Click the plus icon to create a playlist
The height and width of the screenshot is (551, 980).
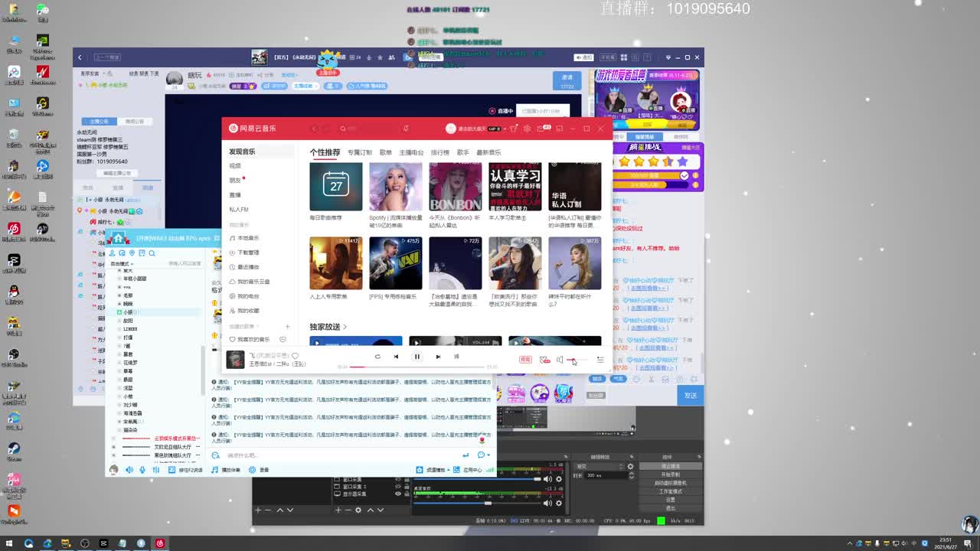click(288, 327)
